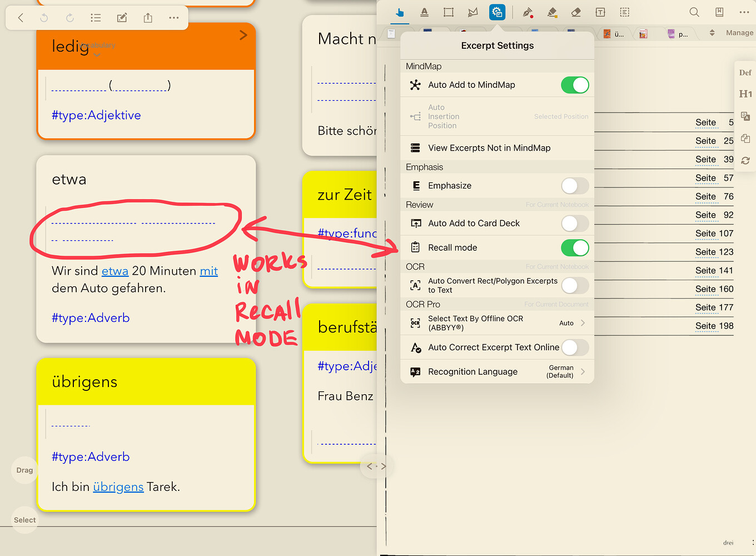Open View Excerpts Not in MindMap
Viewport: 756px width, 556px height.
[x=488, y=147]
